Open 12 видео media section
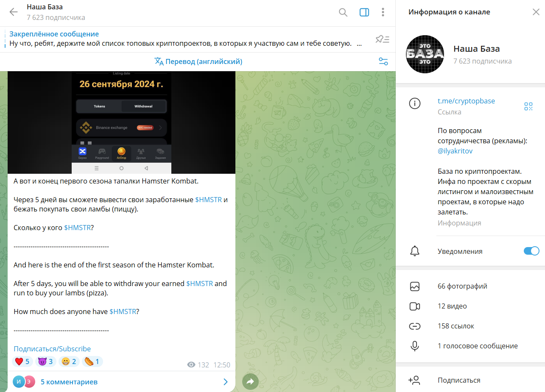This screenshot has width=545, height=392. [470, 306]
